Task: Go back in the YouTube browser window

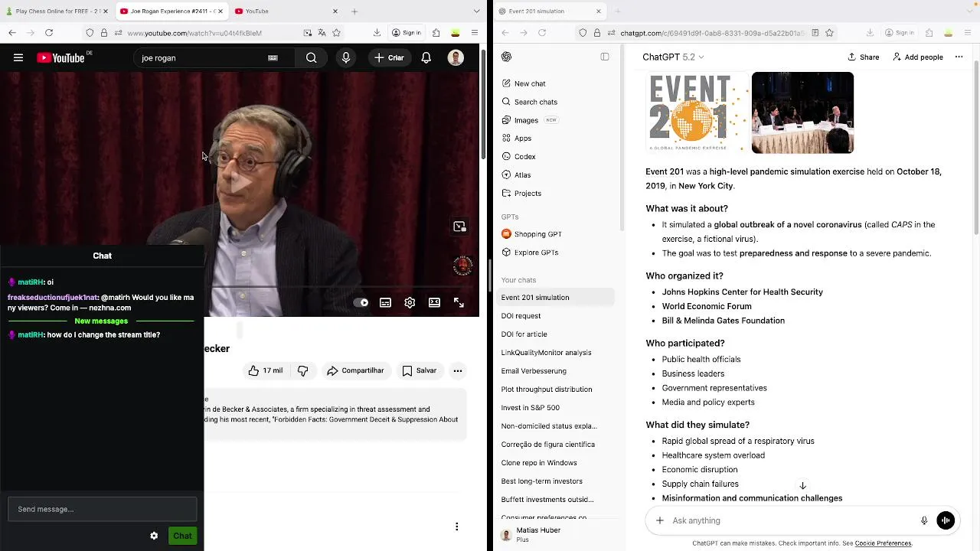Action: click(12, 33)
